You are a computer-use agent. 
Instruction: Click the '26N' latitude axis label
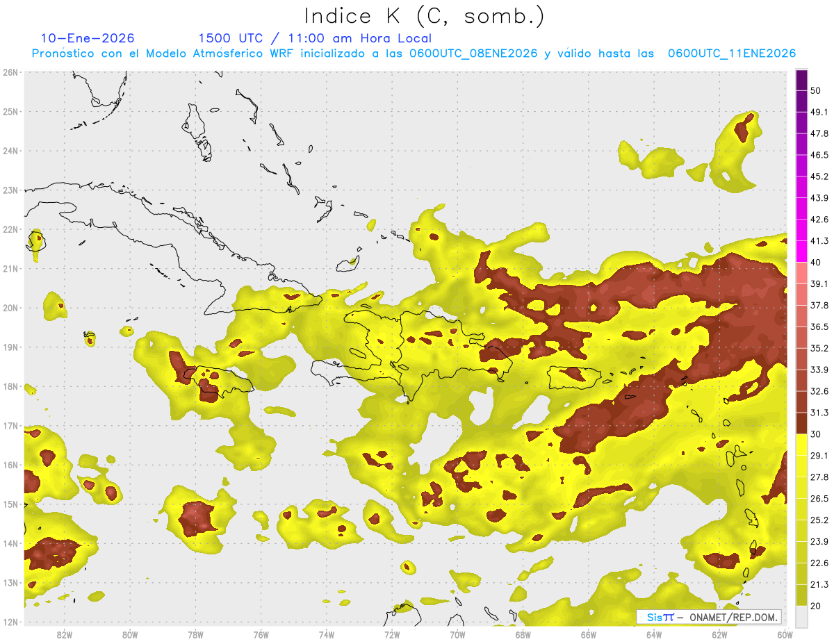pyautogui.click(x=10, y=72)
